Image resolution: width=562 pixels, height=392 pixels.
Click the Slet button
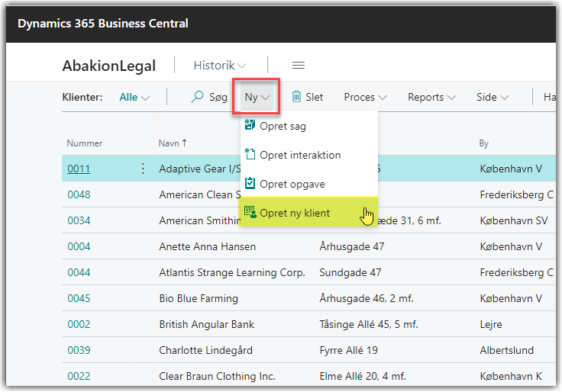(x=307, y=97)
